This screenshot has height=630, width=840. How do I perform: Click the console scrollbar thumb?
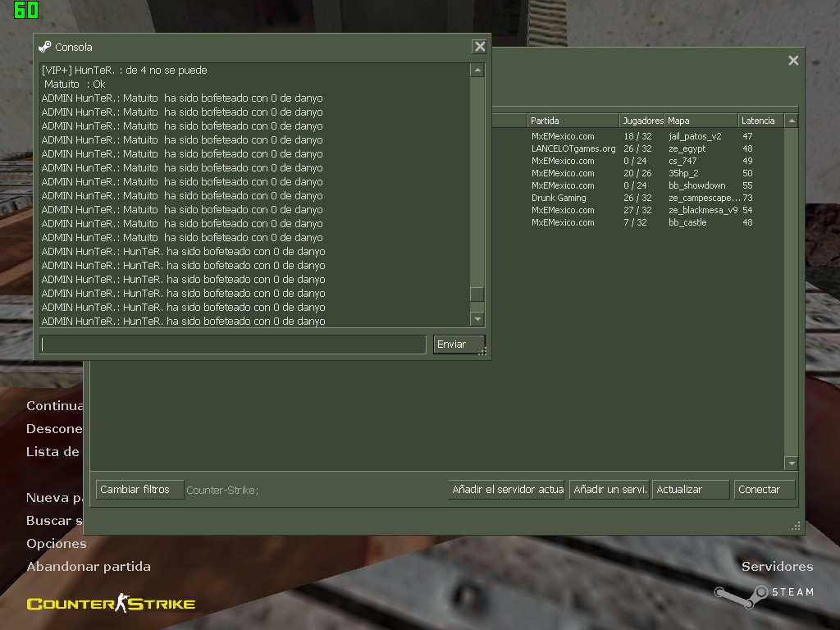coord(477,294)
